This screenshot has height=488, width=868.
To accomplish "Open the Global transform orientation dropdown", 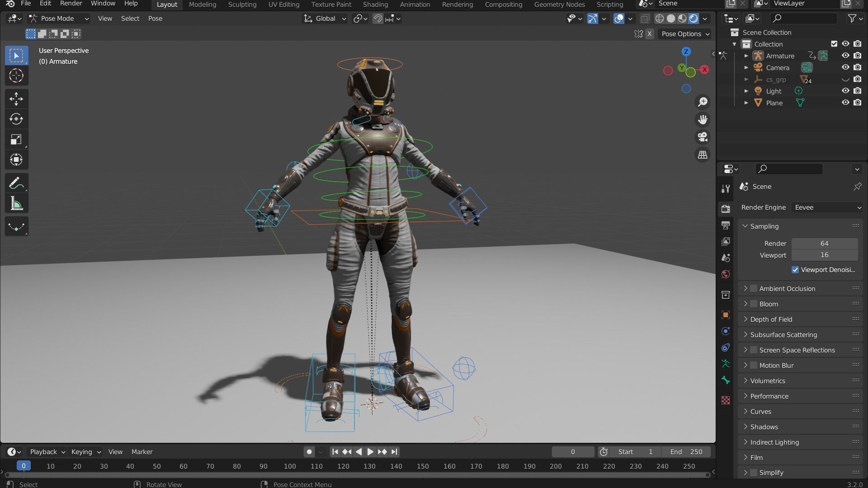I will pyautogui.click(x=324, y=19).
